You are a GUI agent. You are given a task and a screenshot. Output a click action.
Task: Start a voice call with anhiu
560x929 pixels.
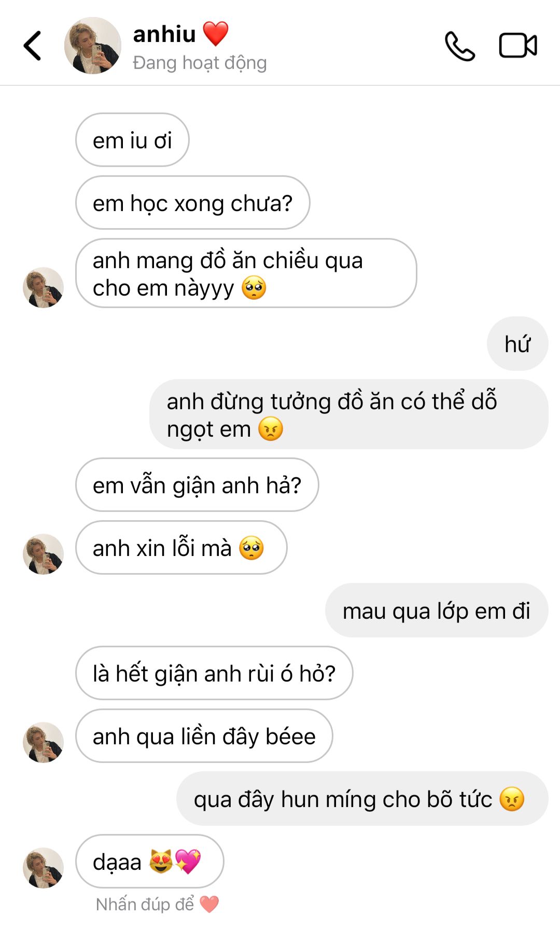(459, 46)
